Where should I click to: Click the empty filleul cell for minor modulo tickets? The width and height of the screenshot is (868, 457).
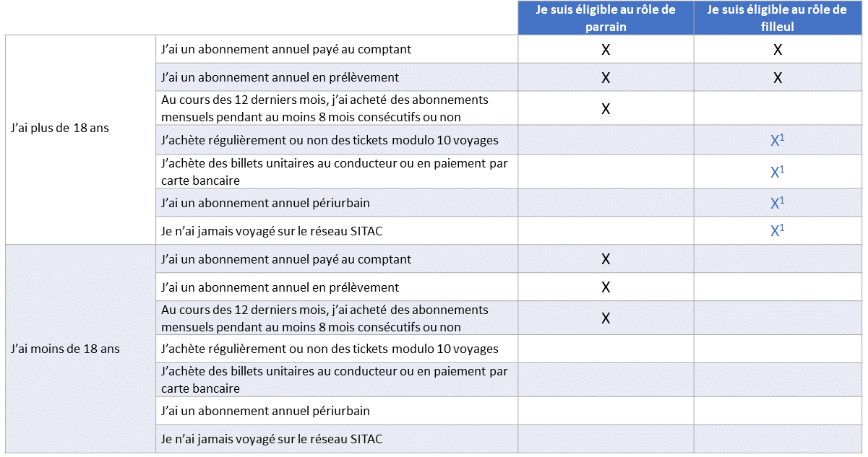[778, 349]
